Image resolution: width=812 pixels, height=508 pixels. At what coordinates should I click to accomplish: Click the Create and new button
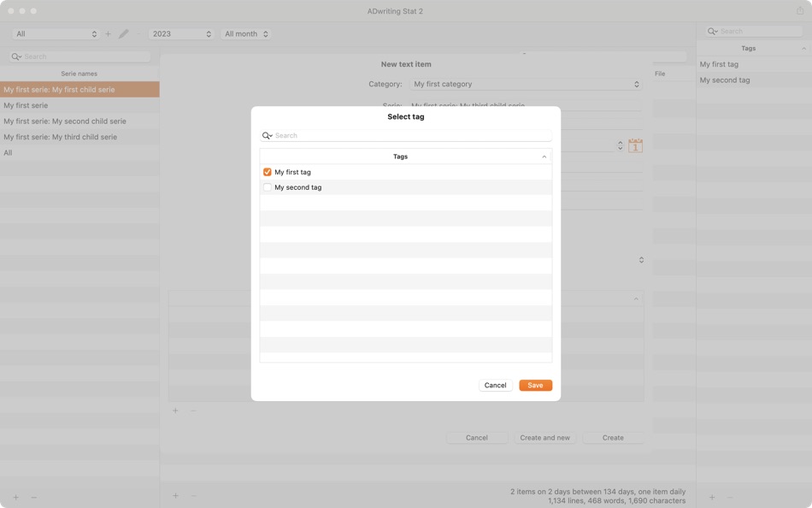point(544,438)
